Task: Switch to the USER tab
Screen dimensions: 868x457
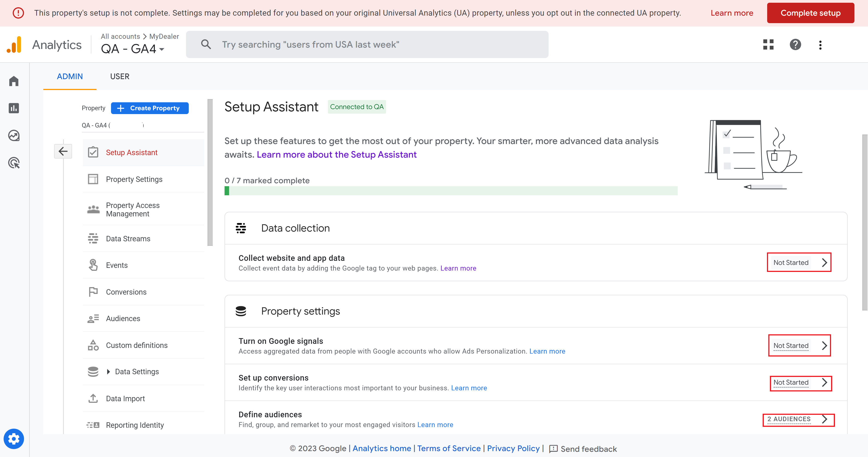Action: [x=120, y=77]
